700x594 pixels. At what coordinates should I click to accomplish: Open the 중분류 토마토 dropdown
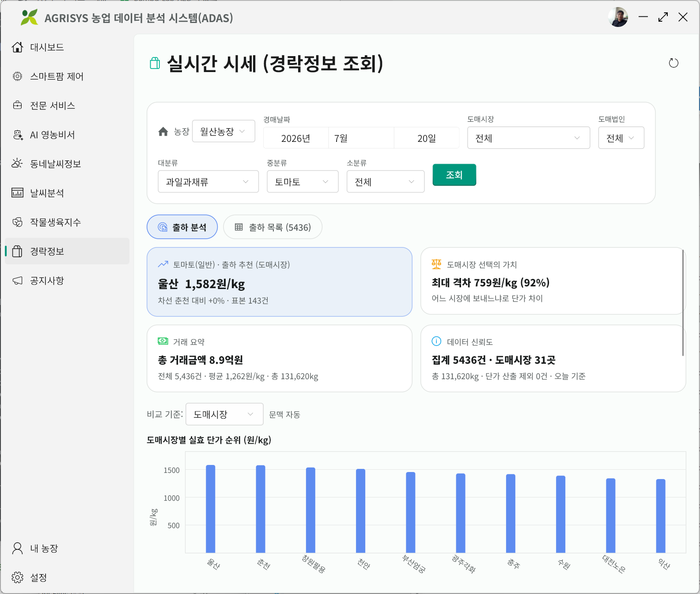pyautogui.click(x=303, y=182)
